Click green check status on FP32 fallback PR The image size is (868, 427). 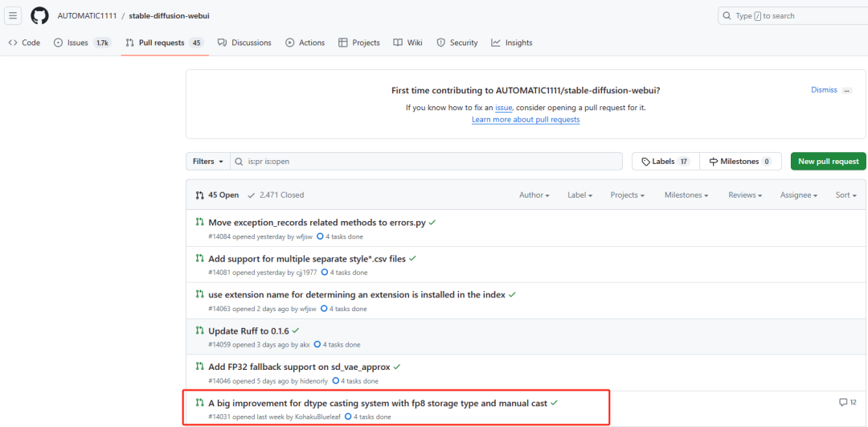pyautogui.click(x=397, y=367)
